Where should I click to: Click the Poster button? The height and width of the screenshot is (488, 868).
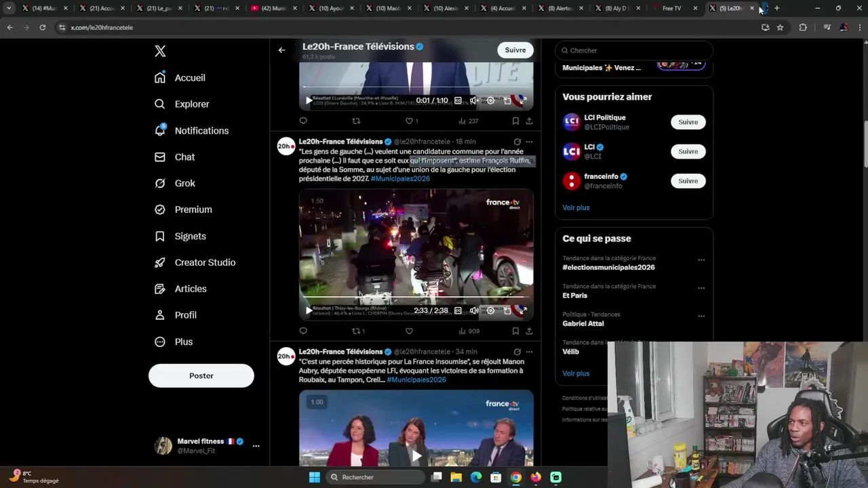[x=201, y=375]
